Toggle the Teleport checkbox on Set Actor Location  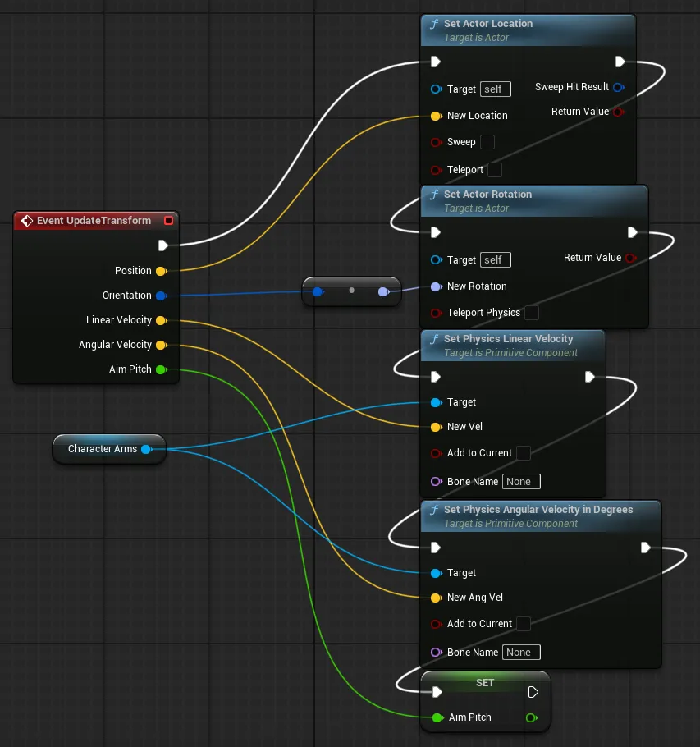(x=495, y=170)
